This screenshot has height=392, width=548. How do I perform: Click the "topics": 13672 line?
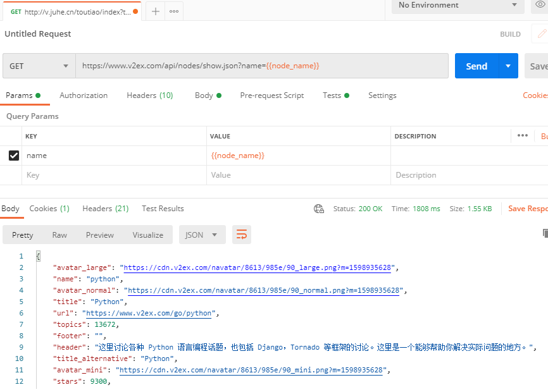click(85, 324)
